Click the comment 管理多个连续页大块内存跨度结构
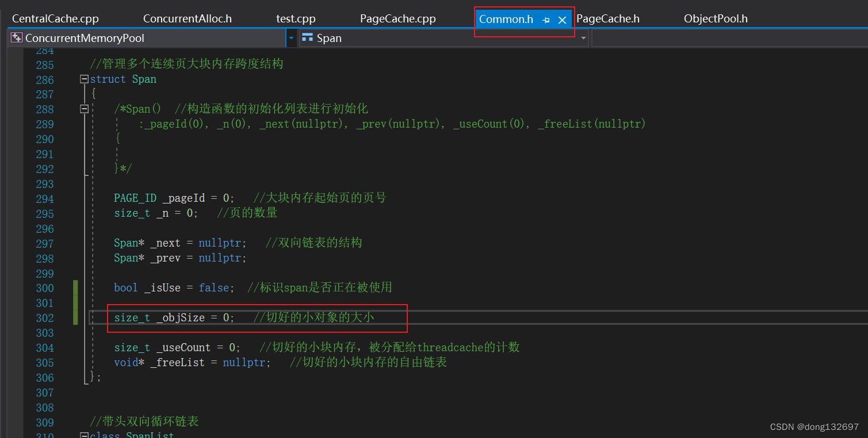 click(186, 64)
